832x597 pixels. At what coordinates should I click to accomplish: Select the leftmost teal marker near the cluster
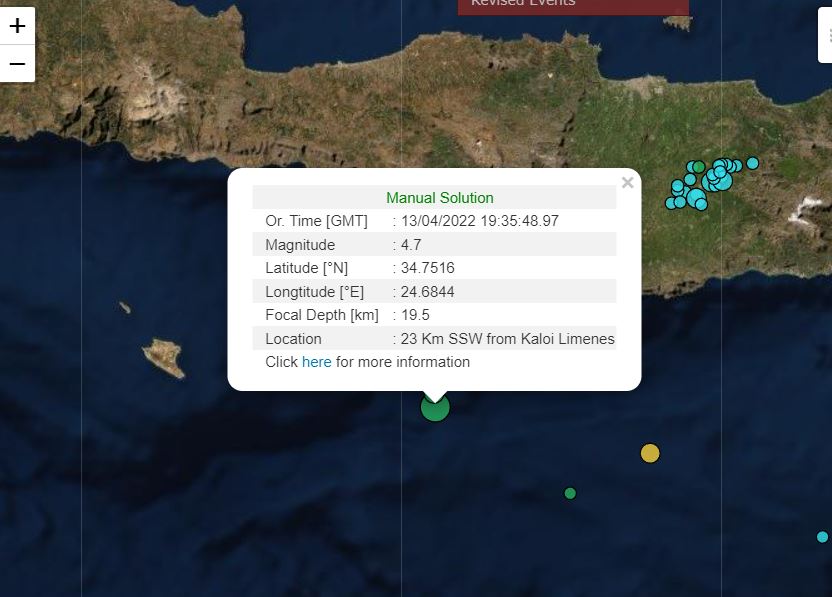tap(669, 203)
